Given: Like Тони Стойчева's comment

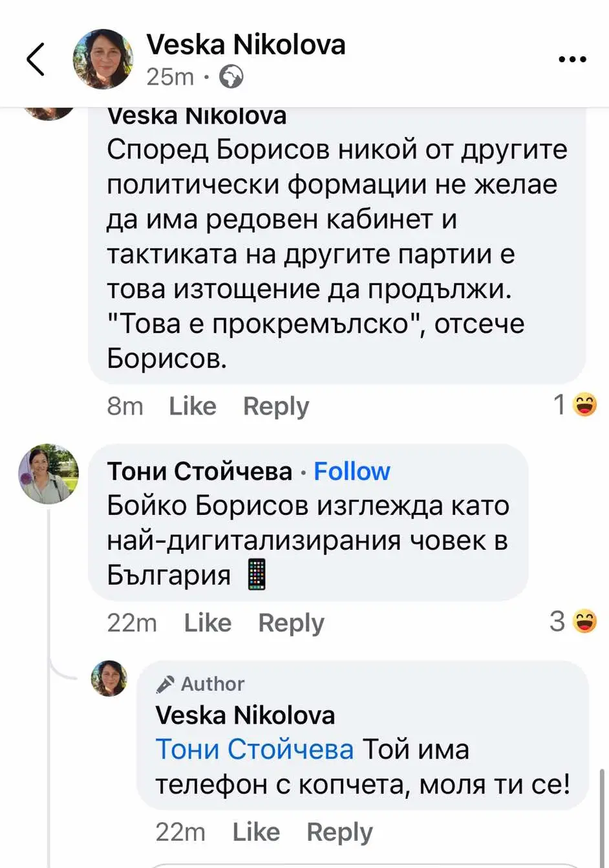Looking at the screenshot, I should [x=208, y=622].
